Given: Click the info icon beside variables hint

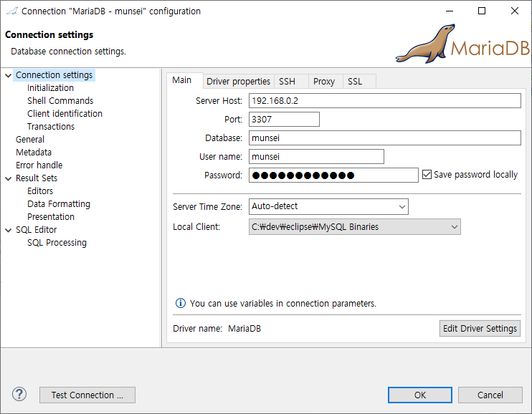Looking at the screenshot, I should [181, 303].
